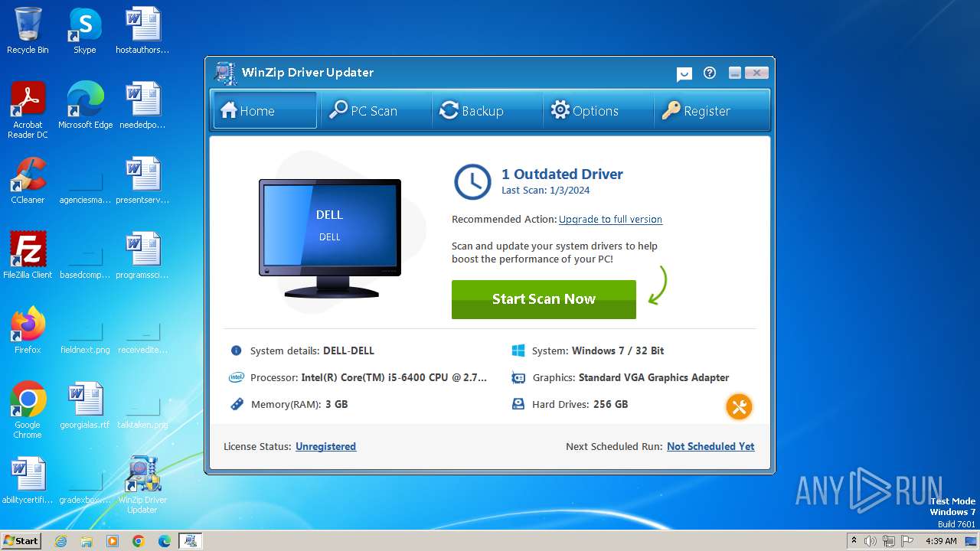Viewport: 980px width, 551px height.
Task: Select the WinZip Driver Updater desktop shortcut
Action: pos(142,485)
